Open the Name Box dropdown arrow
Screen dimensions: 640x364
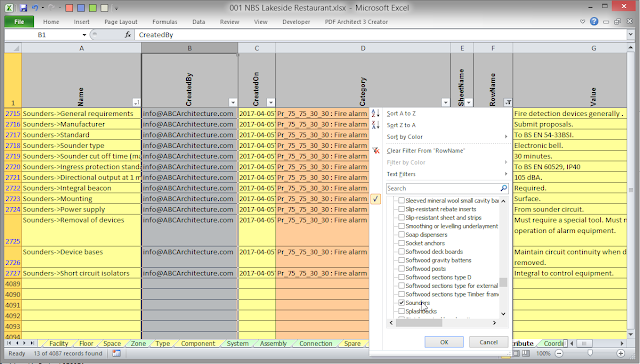click(x=84, y=35)
